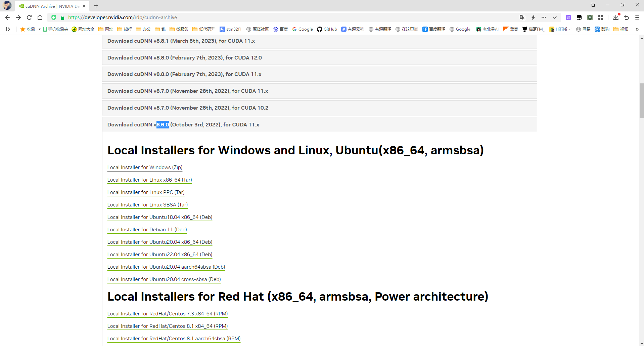Open the hamburger main menu
This screenshot has width=644, height=346.
click(637, 17)
